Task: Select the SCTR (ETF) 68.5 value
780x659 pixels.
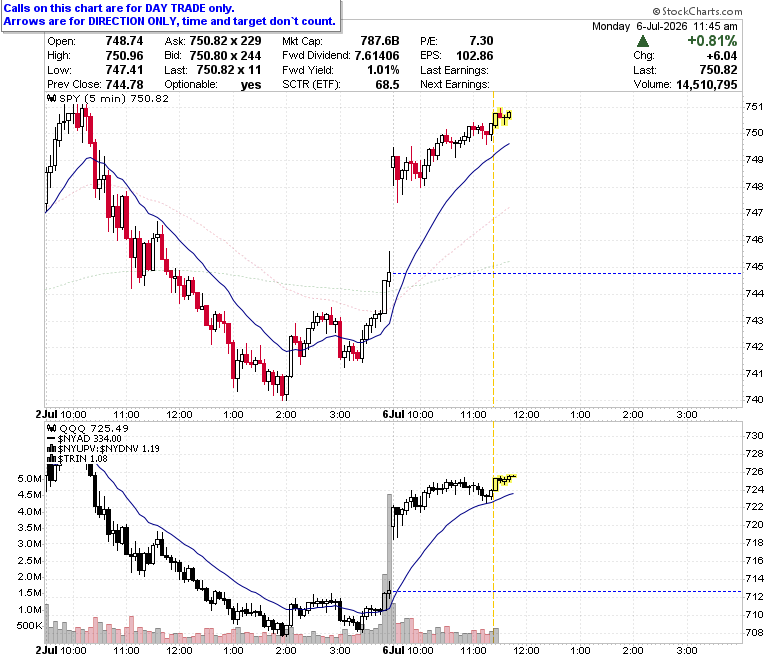Action: 387,85
